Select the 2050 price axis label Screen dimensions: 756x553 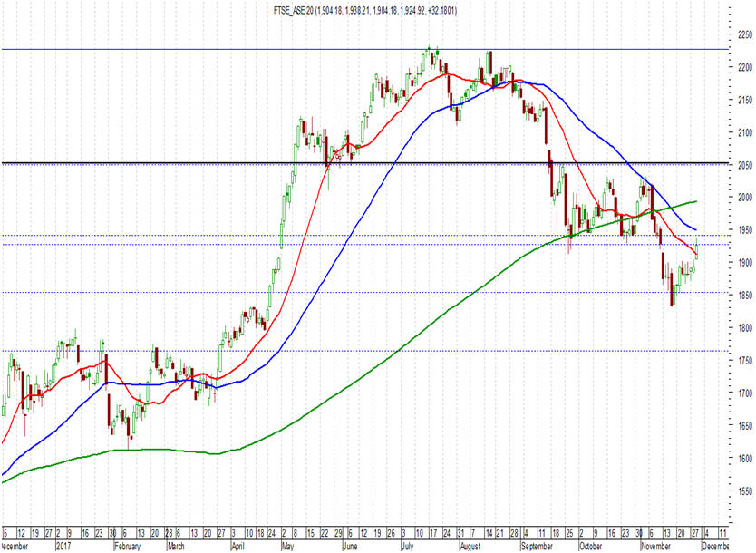tap(744, 165)
